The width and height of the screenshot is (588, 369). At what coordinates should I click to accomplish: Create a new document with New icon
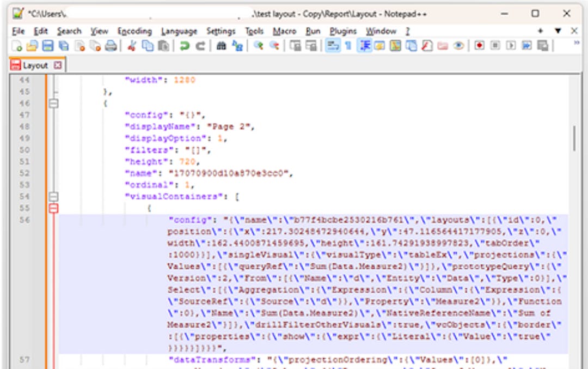[16, 46]
